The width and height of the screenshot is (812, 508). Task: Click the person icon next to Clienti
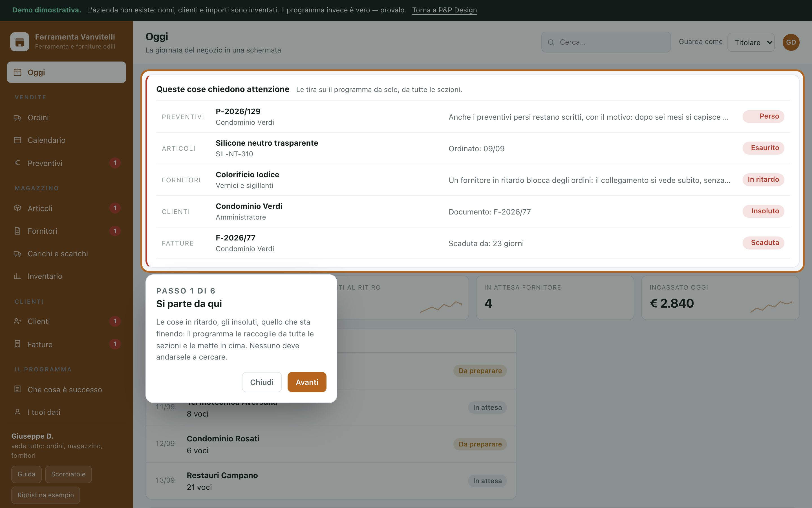coord(17,321)
